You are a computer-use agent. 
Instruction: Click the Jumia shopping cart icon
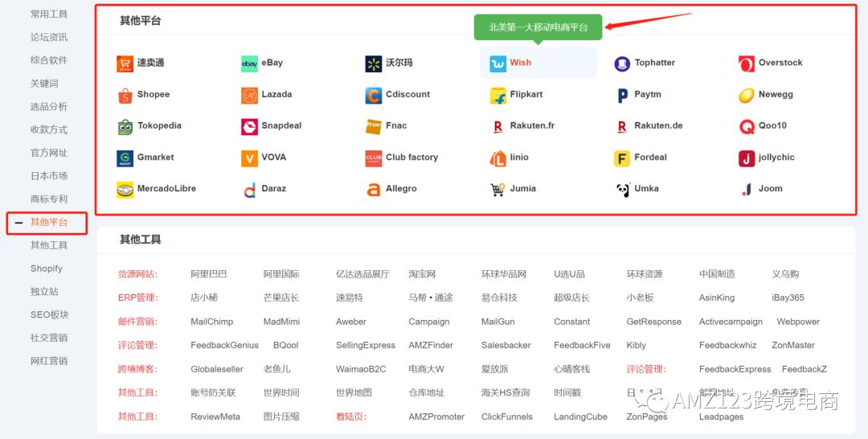click(497, 189)
